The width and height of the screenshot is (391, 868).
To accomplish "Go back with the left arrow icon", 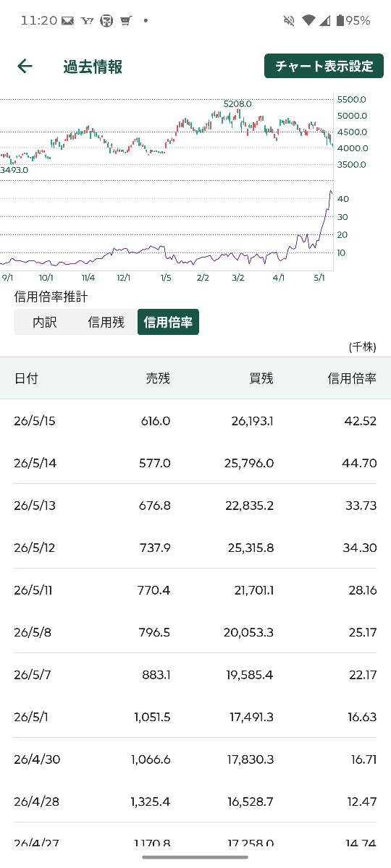I will coord(25,67).
